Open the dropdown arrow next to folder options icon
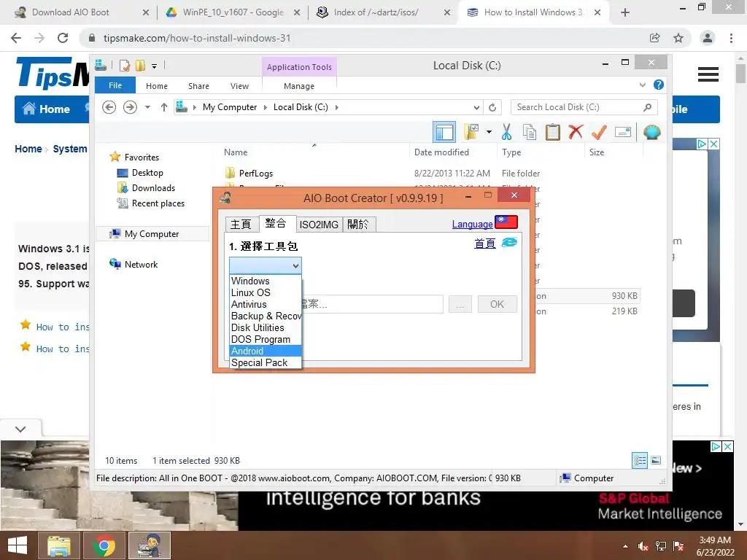This screenshot has height=560, width=747. pos(489,132)
